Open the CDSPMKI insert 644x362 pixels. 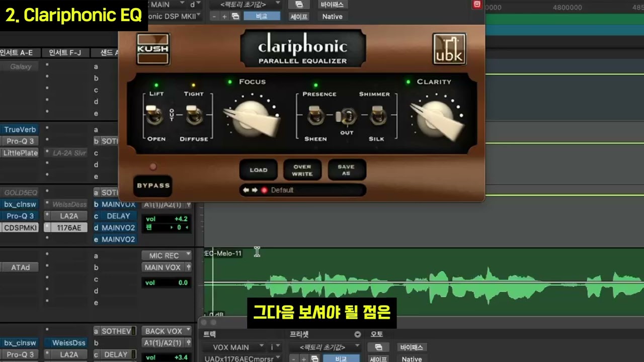coord(20,227)
